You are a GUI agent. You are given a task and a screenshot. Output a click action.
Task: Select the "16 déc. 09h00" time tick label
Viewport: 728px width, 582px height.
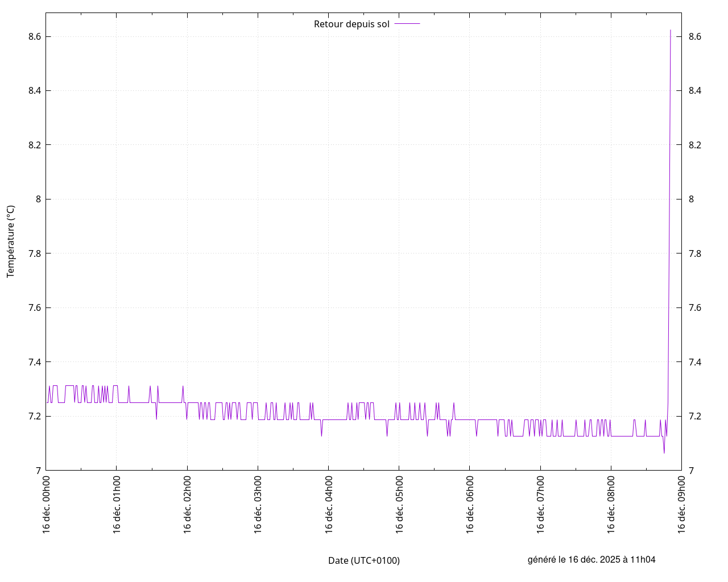(682, 505)
